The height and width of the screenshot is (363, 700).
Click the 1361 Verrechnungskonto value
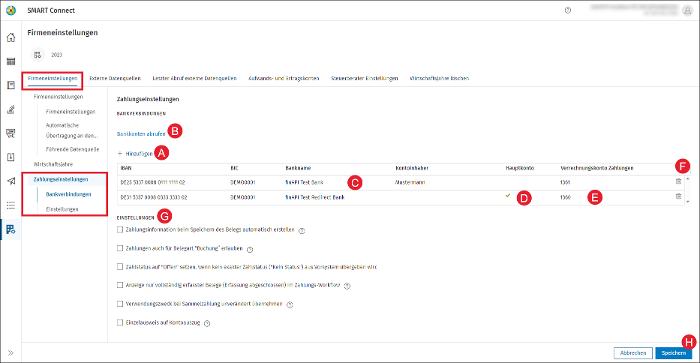tap(565, 182)
